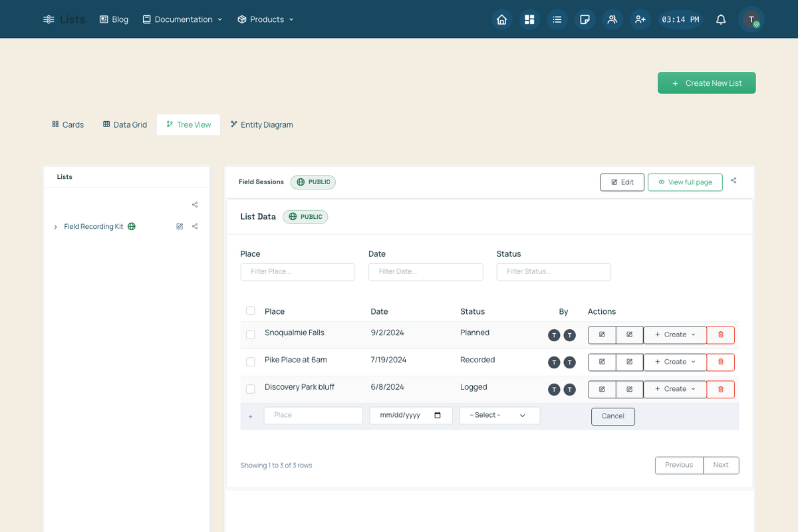Focus the Filter Status input

click(x=554, y=272)
